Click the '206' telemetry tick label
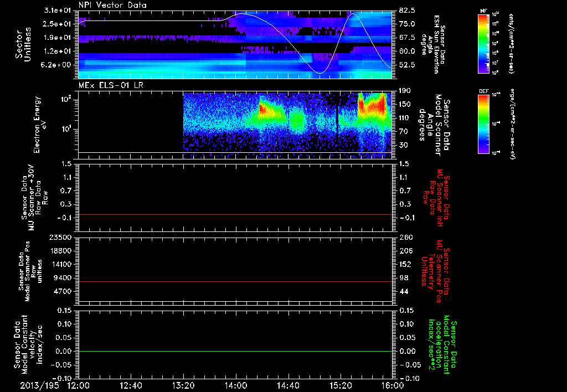Screen dimensions: 567x392 (406, 251)
